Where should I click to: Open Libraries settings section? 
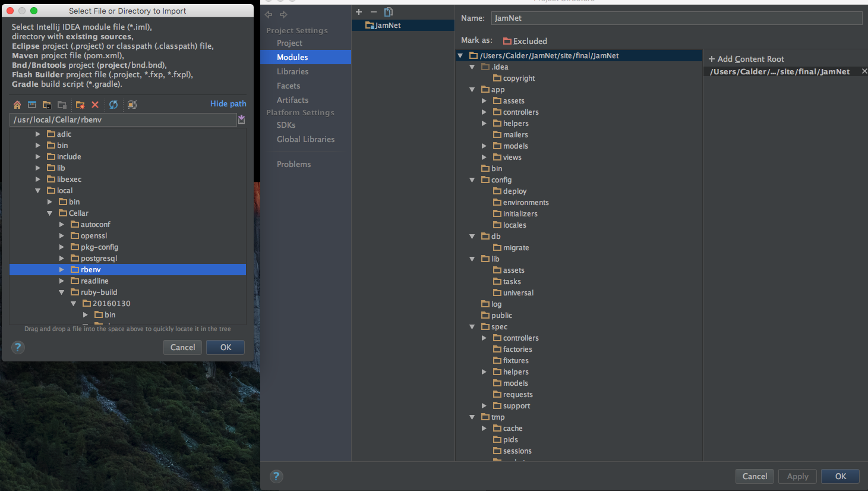coord(292,71)
